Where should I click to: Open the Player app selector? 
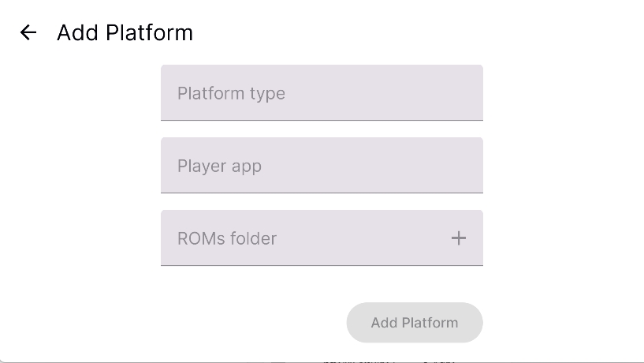point(322,166)
